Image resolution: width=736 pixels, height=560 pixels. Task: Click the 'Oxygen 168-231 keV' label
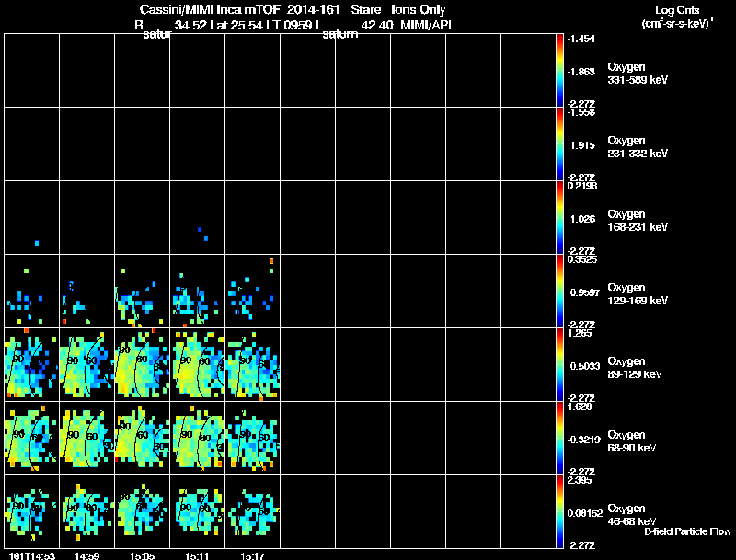coord(638,221)
